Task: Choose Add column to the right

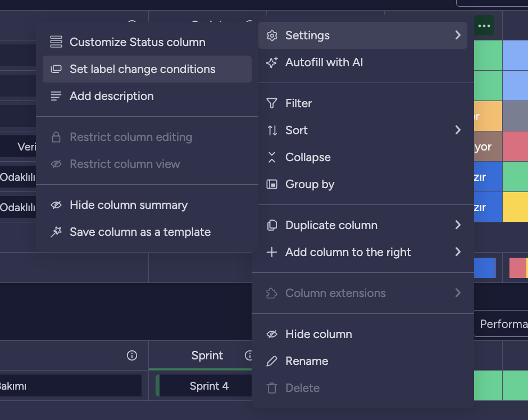Action: click(x=363, y=252)
